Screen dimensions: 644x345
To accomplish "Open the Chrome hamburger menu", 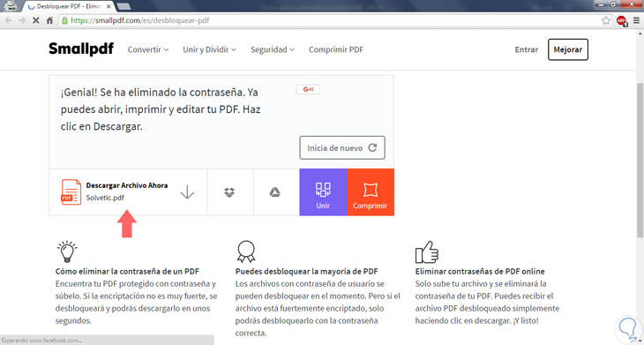I will pyautogui.click(x=636, y=20).
